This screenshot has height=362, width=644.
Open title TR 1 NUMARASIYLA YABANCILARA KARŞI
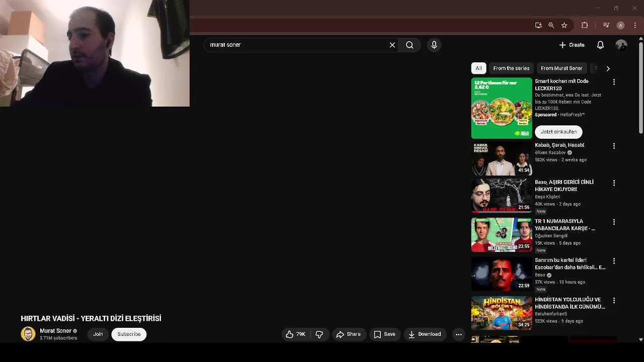click(x=565, y=225)
